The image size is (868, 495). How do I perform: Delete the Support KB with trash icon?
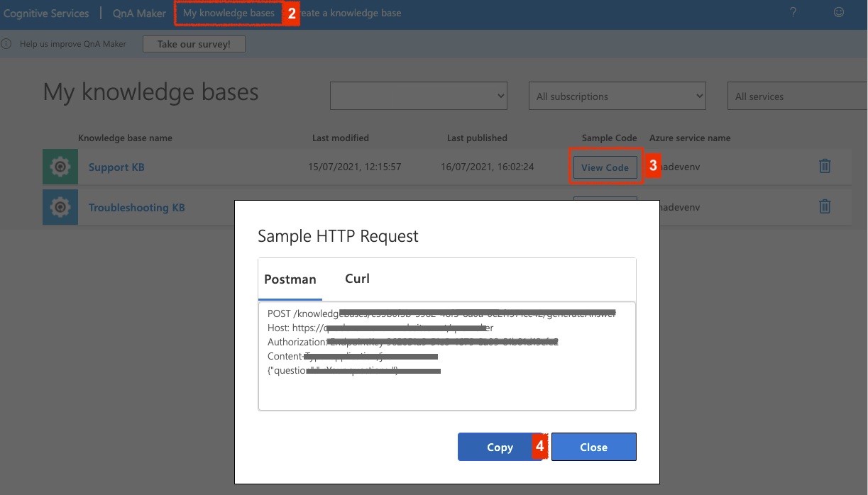[825, 167]
